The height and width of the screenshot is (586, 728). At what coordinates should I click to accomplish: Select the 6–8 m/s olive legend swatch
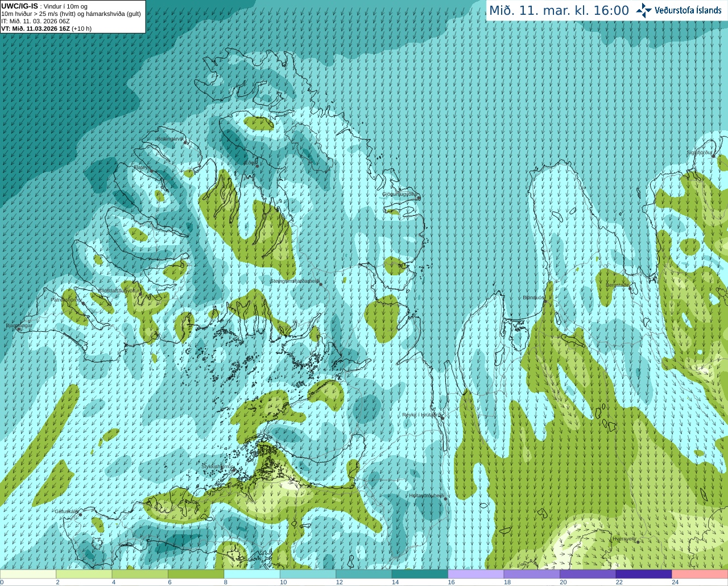click(196, 574)
